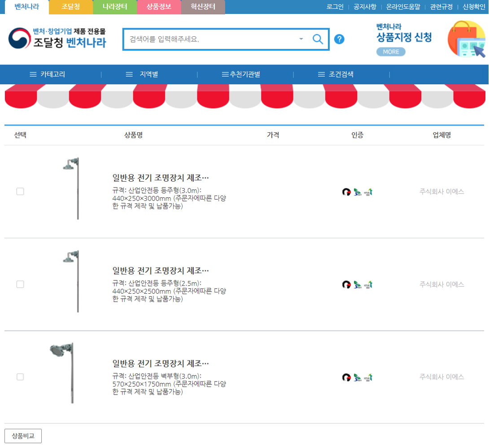Select the 등주형(2.5m) product checkbox
The width and height of the screenshot is (489, 448).
(x=20, y=284)
